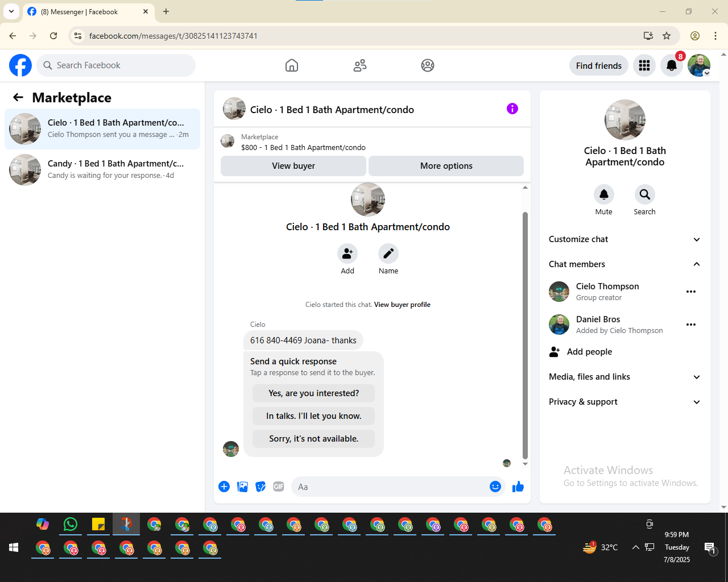Viewport: 728px width, 582px height.
Task: Click the chat scrollbar down arrow
Action: pyautogui.click(x=525, y=464)
